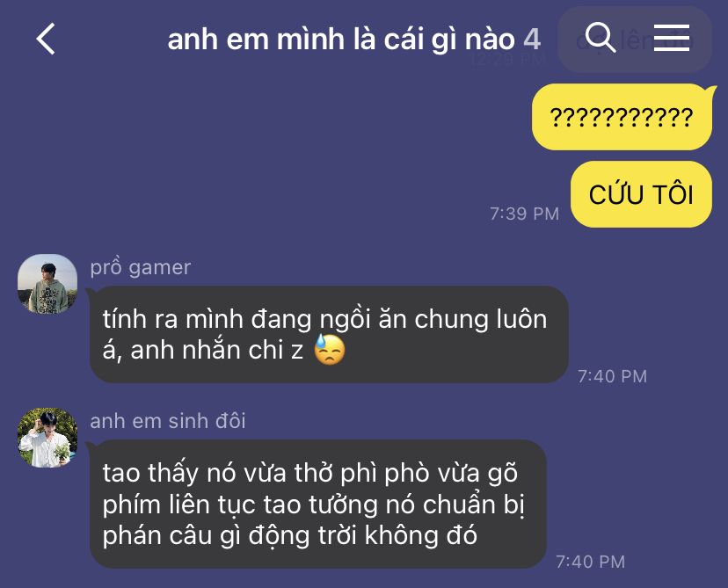
Task: Select the CỨU TÔI message bubble
Action: click(641, 194)
